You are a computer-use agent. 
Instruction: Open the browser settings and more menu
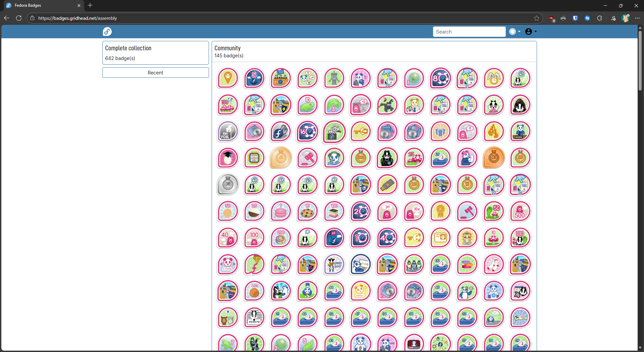637,18
